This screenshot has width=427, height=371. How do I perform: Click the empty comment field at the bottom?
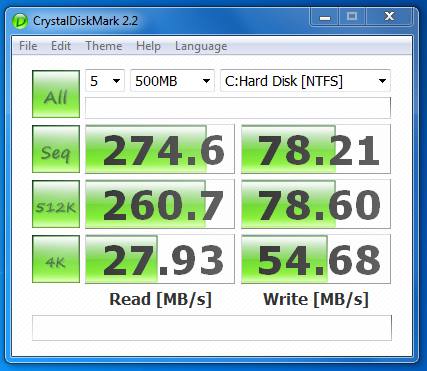212,328
